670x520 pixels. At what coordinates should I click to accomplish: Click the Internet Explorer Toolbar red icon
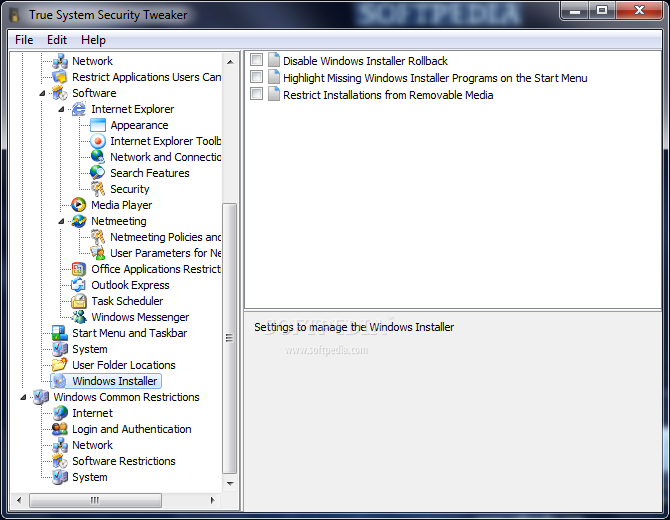click(98, 141)
